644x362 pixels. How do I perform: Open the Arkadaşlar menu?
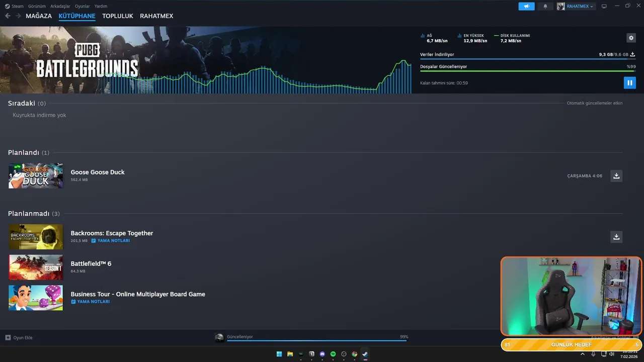point(60,6)
